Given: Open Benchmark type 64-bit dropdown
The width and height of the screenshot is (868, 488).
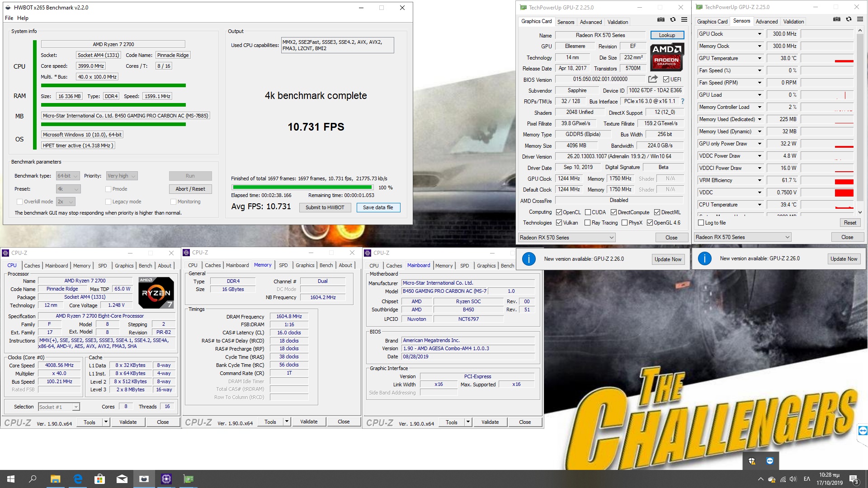Looking at the screenshot, I should (68, 176).
